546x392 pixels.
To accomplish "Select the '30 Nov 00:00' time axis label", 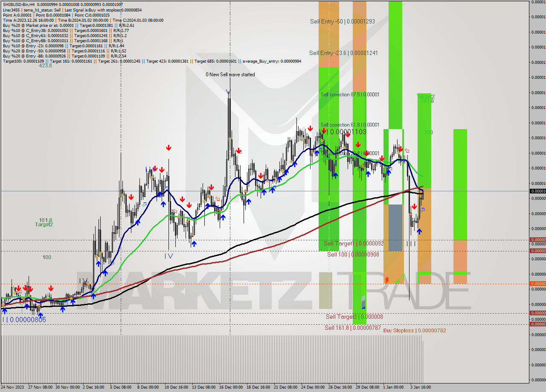I will coord(68,387).
